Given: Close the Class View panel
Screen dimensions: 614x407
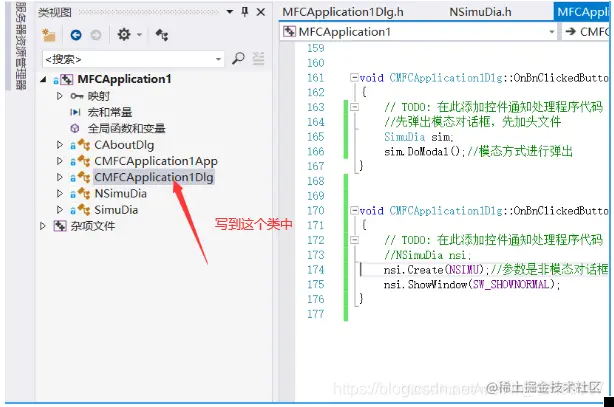Looking at the screenshot, I should (261, 12).
